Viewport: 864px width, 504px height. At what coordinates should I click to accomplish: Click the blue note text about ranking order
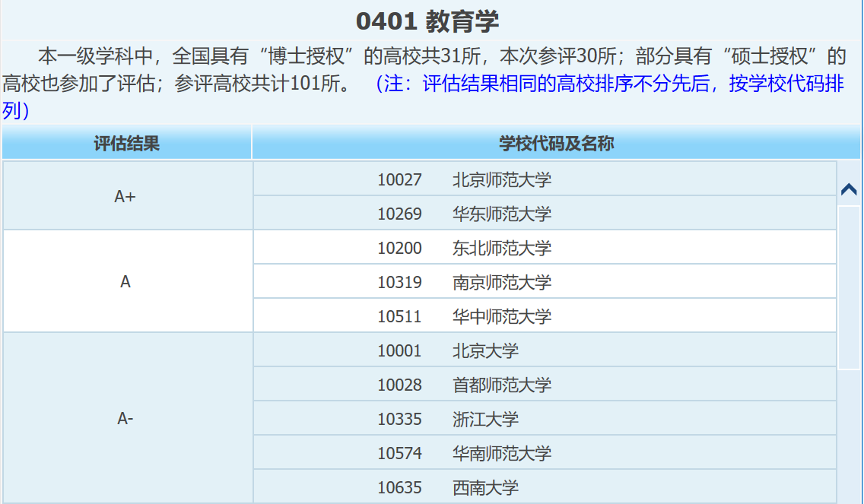click(608, 84)
